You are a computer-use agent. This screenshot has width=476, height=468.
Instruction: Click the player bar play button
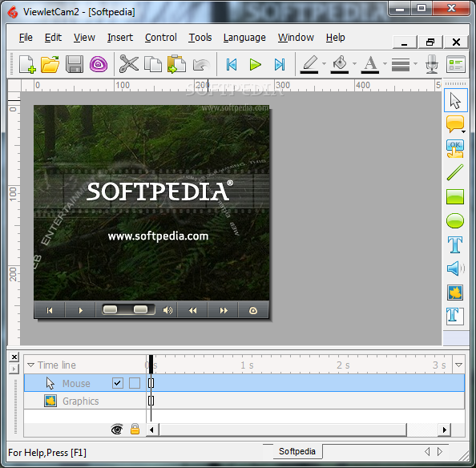click(80, 310)
